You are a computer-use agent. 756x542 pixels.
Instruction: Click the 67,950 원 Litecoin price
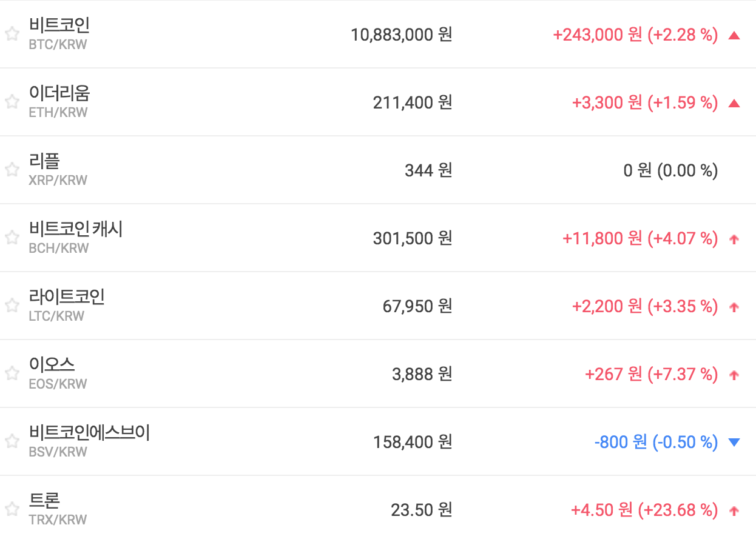pos(417,306)
